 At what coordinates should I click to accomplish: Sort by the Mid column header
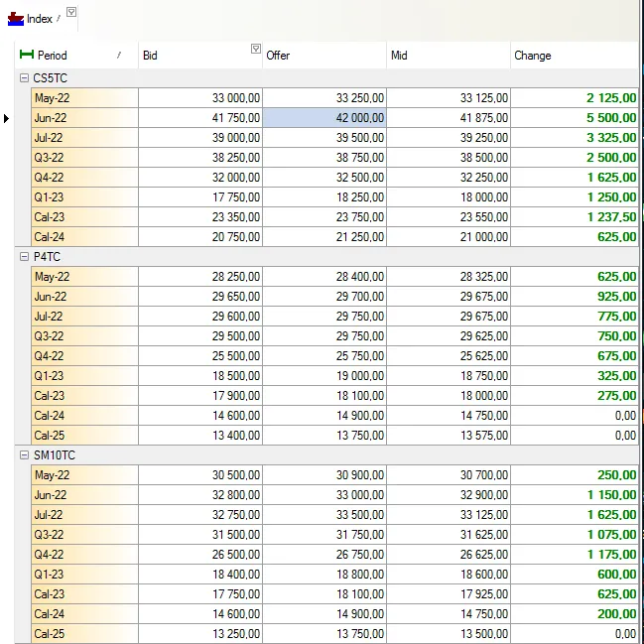tap(449, 55)
